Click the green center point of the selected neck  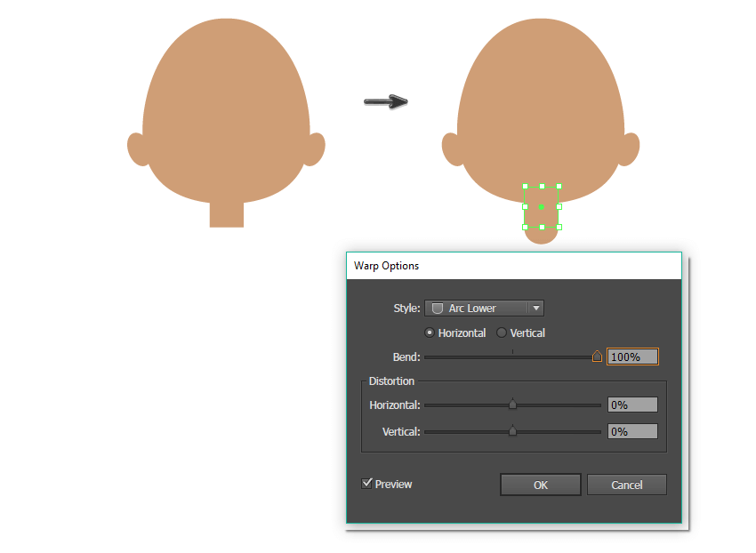click(x=542, y=206)
